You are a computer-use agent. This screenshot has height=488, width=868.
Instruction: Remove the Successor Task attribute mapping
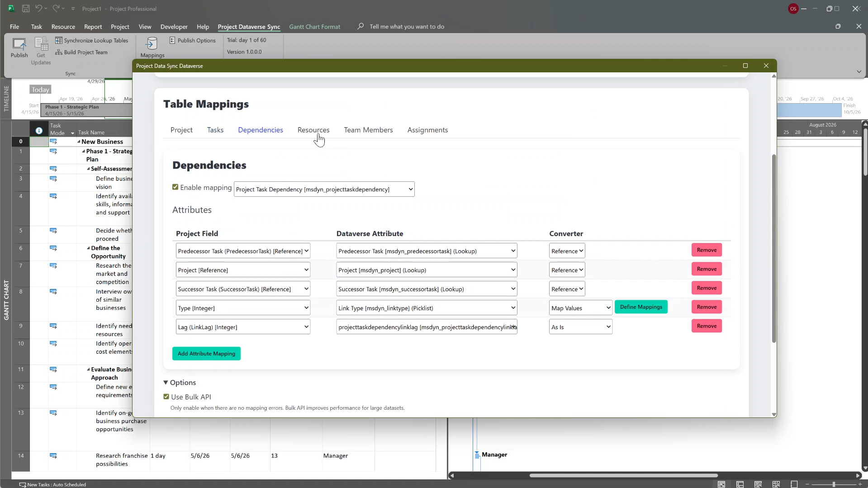(x=707, y=288)
